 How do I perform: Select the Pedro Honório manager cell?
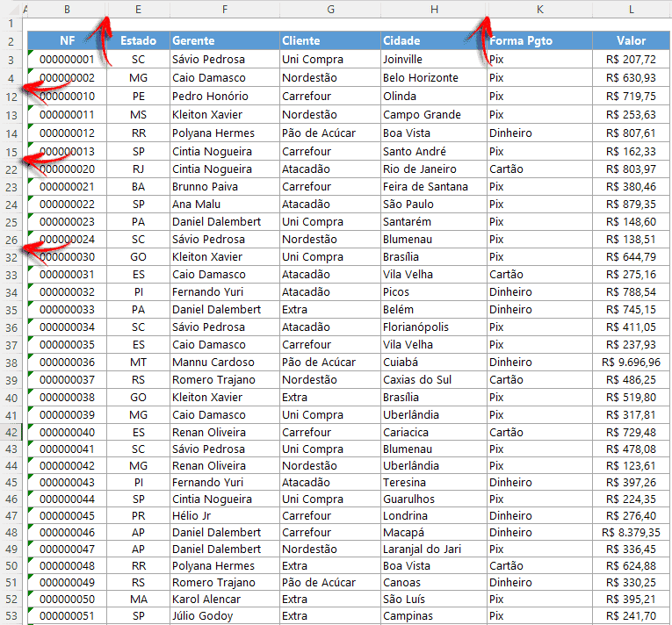tap(225, 96)
